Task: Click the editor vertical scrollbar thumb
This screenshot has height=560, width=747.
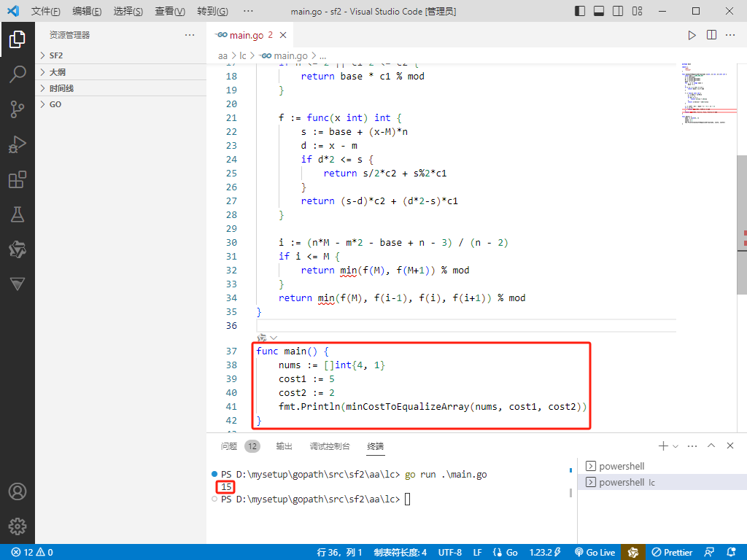Action: click(742, 225)
